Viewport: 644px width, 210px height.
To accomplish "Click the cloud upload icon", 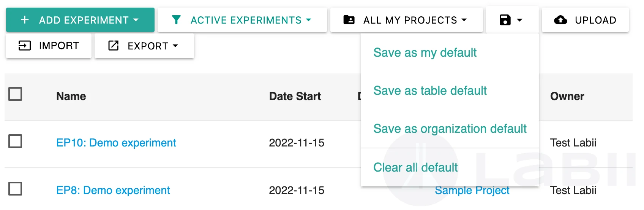I will pyautogui.click(x=560, y=20).
